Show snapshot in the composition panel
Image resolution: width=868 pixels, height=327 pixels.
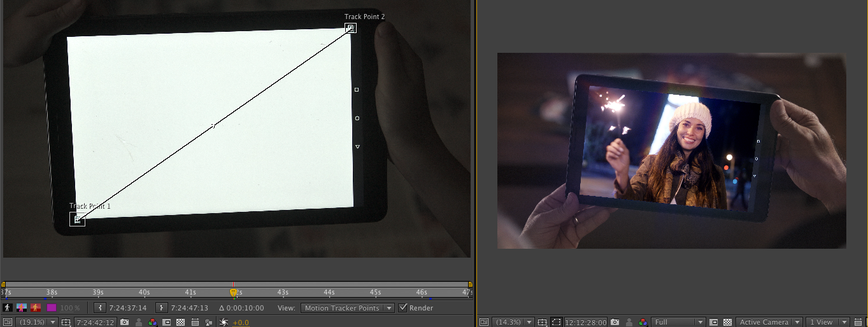tap(629, 322)
